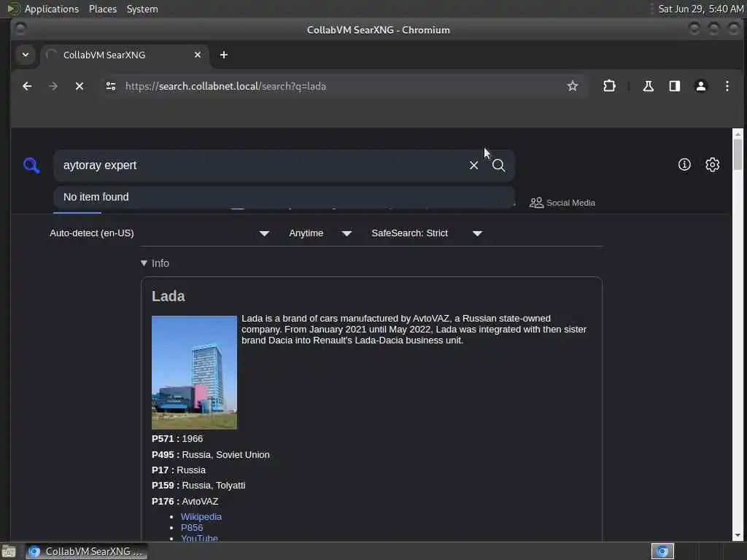Open site information icon in address bar
747x560 pixels.
(111, 86)
